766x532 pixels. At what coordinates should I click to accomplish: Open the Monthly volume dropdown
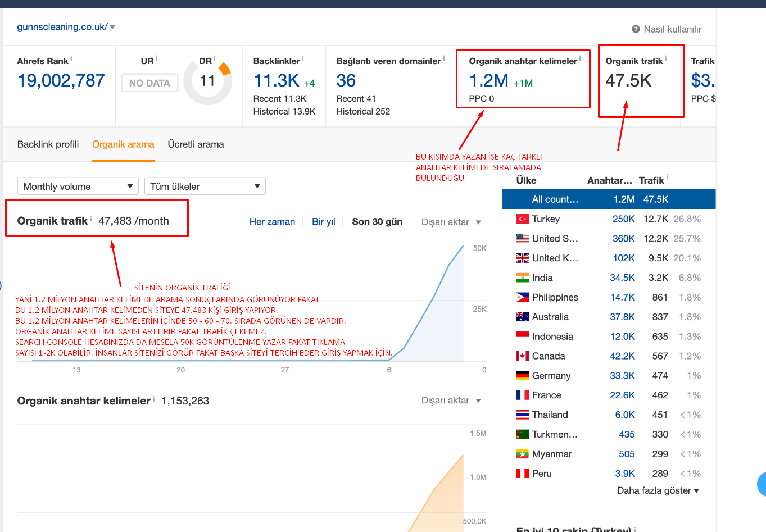78,186
